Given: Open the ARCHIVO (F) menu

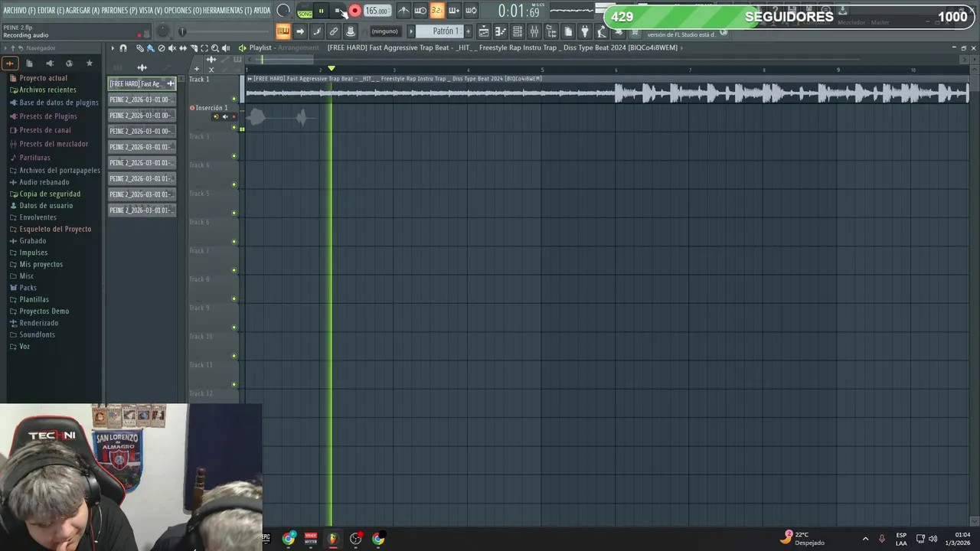Looking at the screenshot, I should point(19,11).
